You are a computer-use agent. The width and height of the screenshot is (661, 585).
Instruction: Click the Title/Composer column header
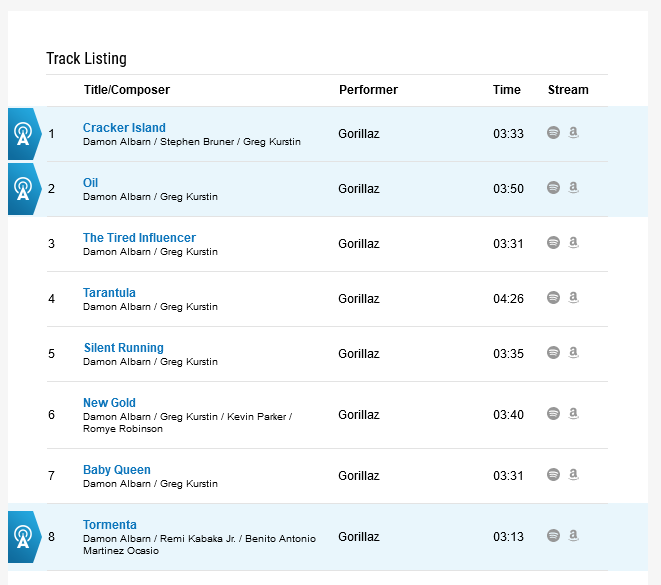coord(127,90)
